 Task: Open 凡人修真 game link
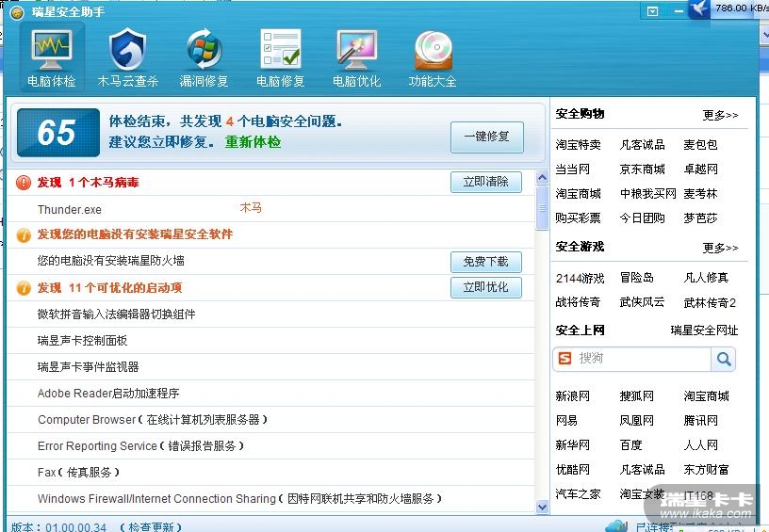click(x=706, y=279)
